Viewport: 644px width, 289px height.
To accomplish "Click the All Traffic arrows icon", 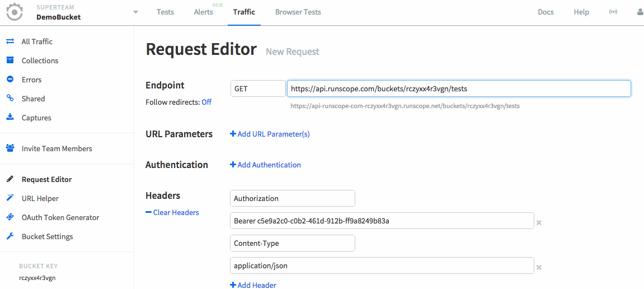I will click(x=10, y=41).
